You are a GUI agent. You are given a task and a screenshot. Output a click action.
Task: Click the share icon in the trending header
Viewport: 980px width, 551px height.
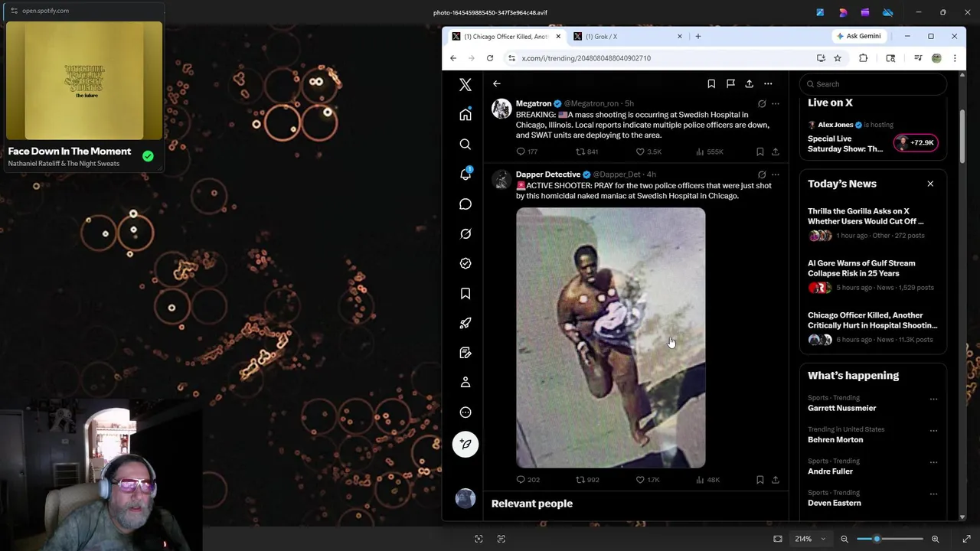pyautogui.click(x=749, y=83)
